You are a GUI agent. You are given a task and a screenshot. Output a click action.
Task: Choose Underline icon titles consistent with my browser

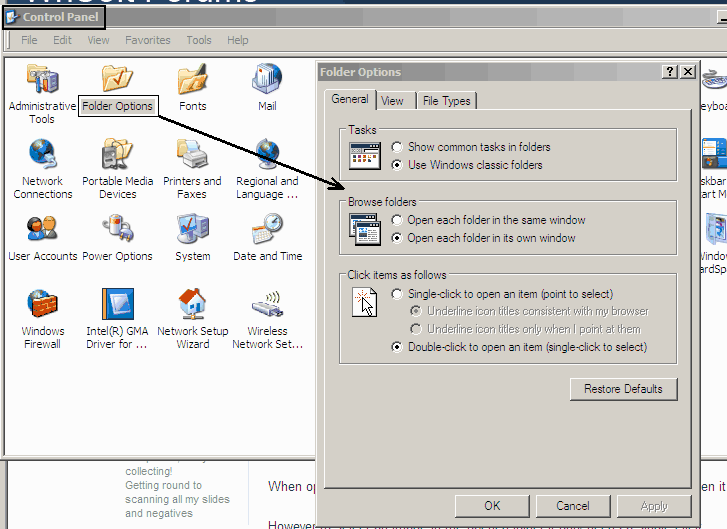[x=529, y=311]
